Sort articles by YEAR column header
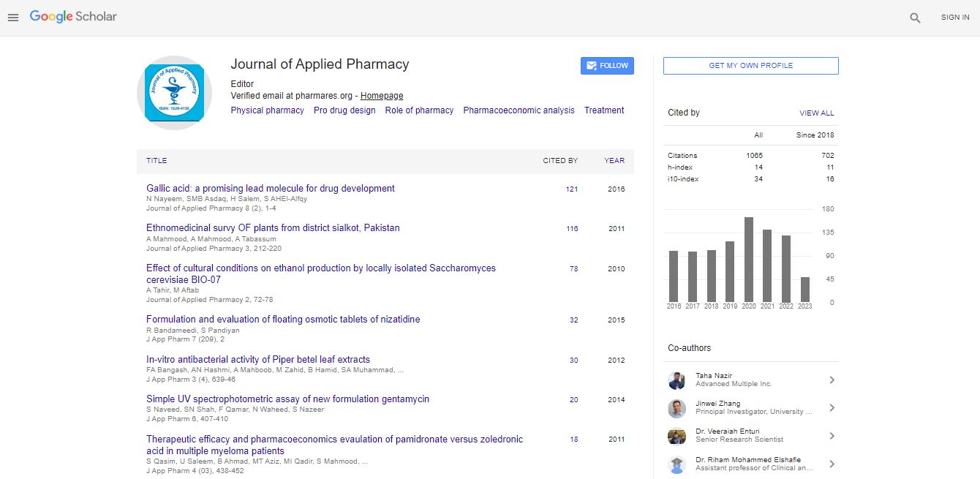The image size is (980, 479). point(614,161)
